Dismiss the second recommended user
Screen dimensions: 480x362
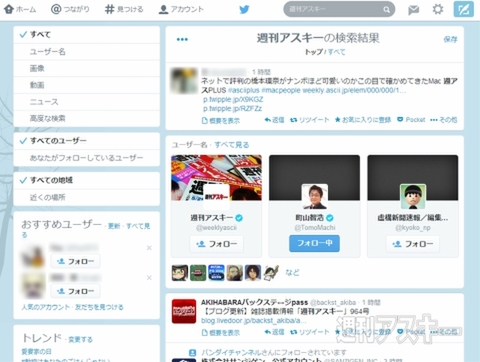[x=149, y=278]
